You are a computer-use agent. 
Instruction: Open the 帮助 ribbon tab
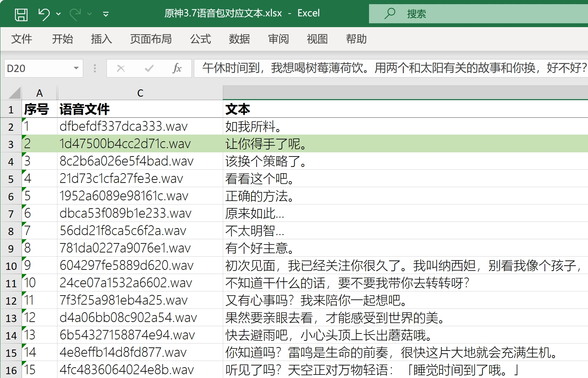[356, 39]
